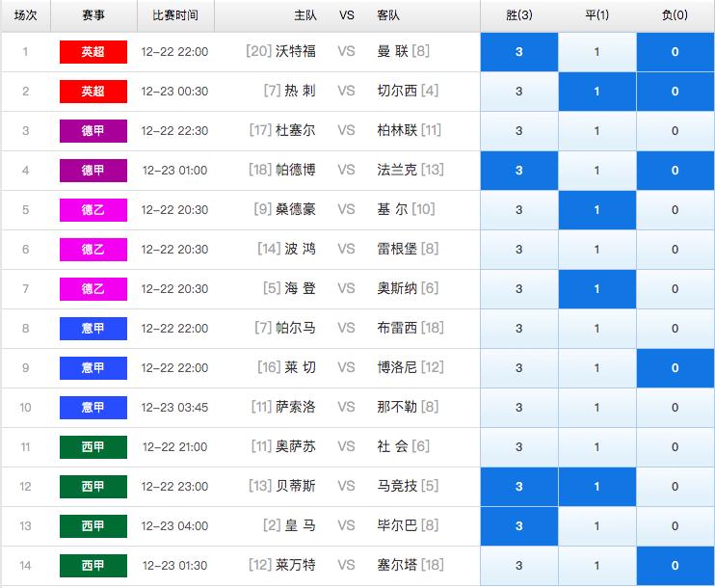
Task: Toggle win (3) for 热刺 vs 切尔西
Action: [x=519, y=92]
